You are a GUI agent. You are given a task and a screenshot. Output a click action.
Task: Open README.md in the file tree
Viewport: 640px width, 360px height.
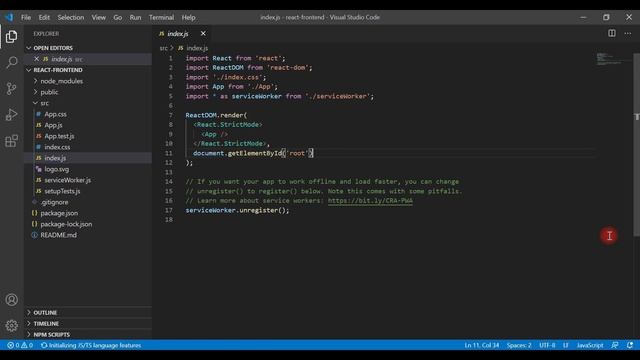click(x=58, y=235)
